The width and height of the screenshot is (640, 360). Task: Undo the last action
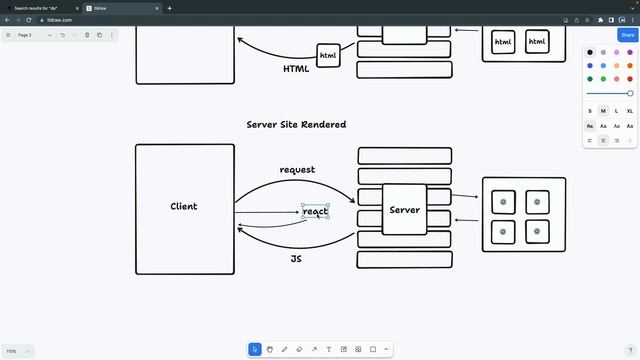(x=62, y=35)
